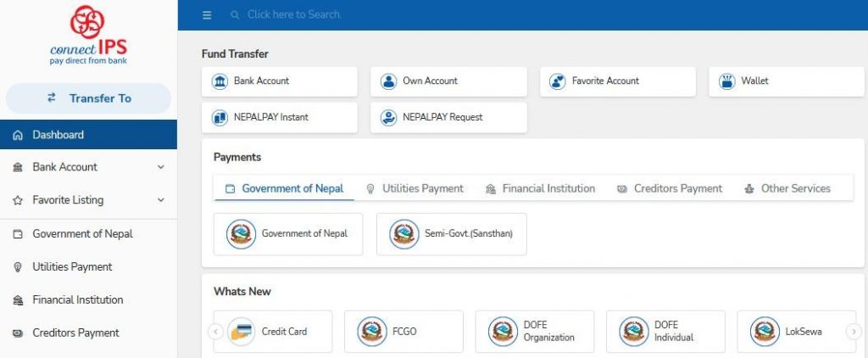The width and height of the screenshot is (868, 358).
Task: Click the Bank Account card's bank icon
Action: (x=220, y=81)
